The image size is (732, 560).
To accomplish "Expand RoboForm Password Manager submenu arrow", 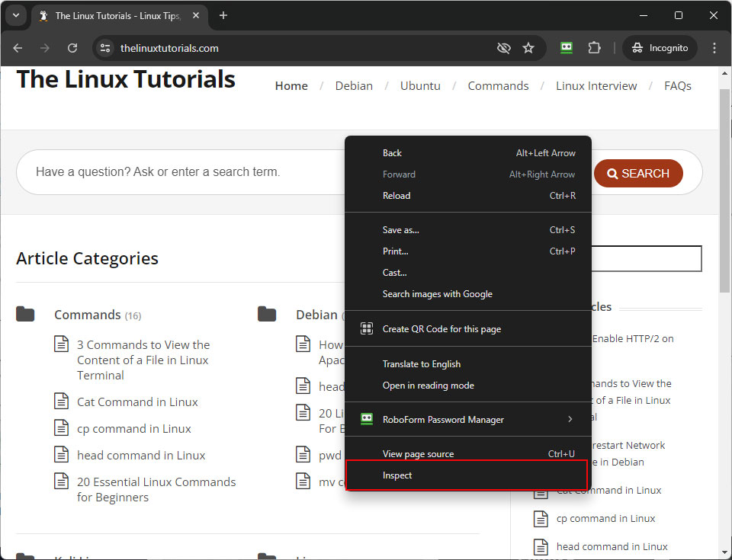I will (x=570, y=419).
